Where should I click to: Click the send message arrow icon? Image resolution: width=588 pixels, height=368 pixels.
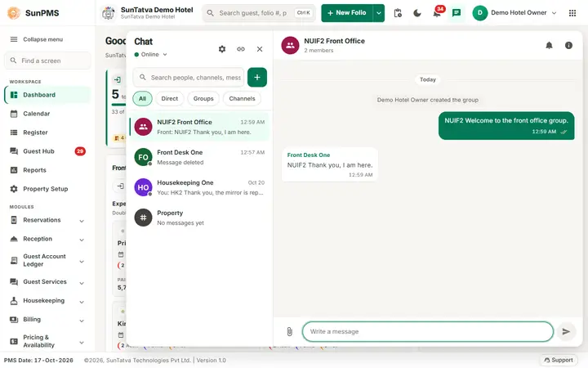[566, 331]
